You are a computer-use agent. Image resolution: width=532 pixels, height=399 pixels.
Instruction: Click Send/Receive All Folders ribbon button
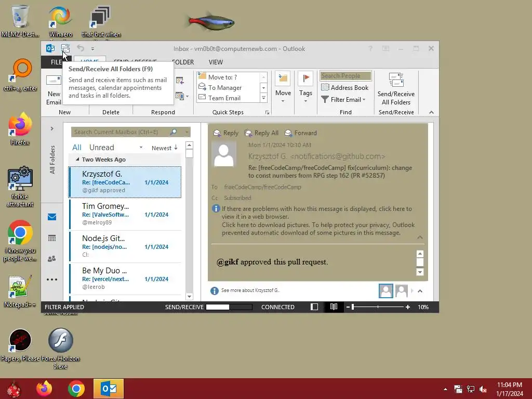pyautogui.click(x=396, y=89)
